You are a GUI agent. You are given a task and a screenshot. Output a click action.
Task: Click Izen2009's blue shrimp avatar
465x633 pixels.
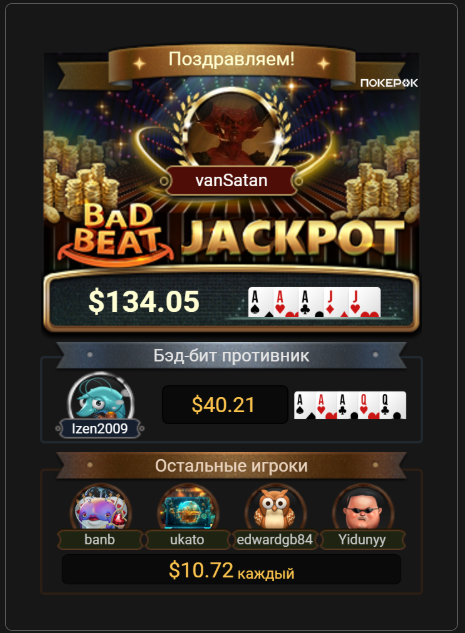point(100,397)
